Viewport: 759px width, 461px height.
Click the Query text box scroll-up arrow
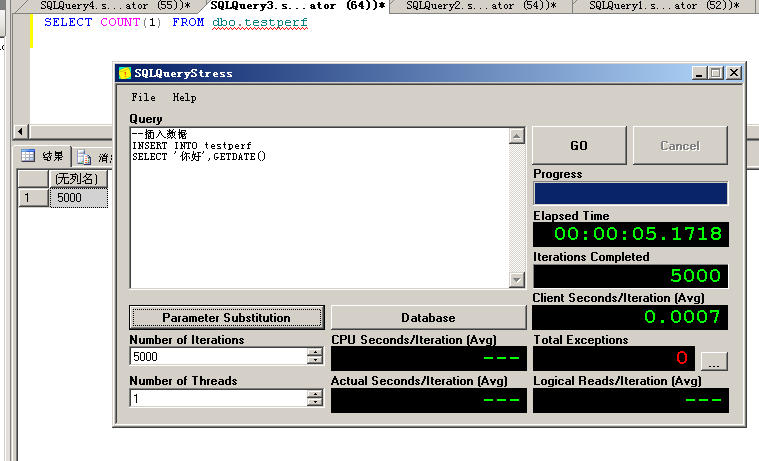pyautogui.click(x=517, y=136)
